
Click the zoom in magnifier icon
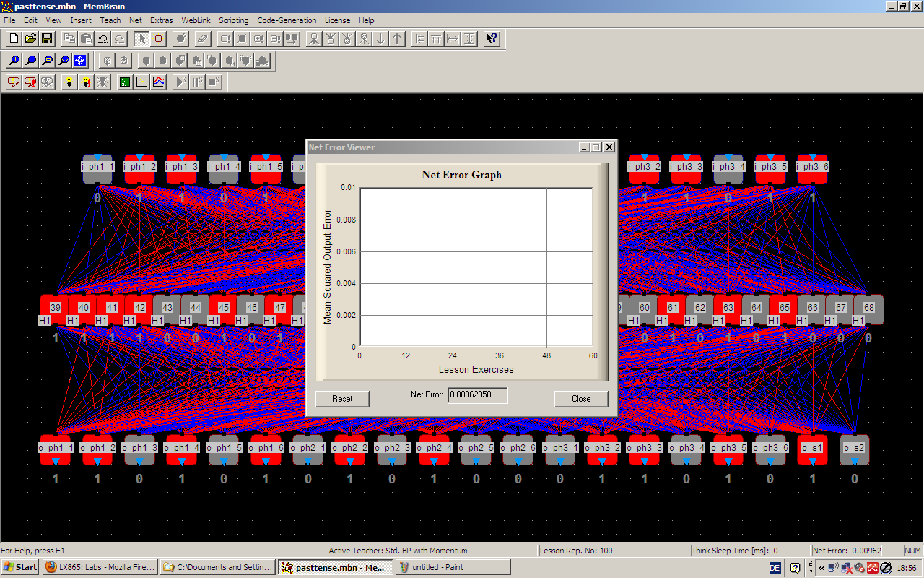coord(14,61)
